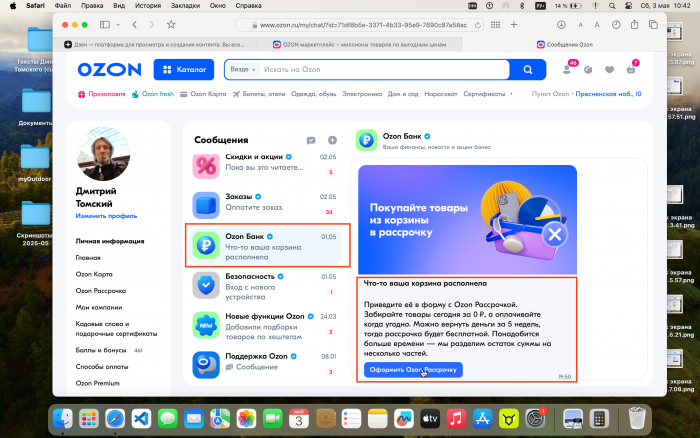Open 'Ozon Premium' sidebar item
The width and height of the screenshot is (700, 438).
(97, 383)
